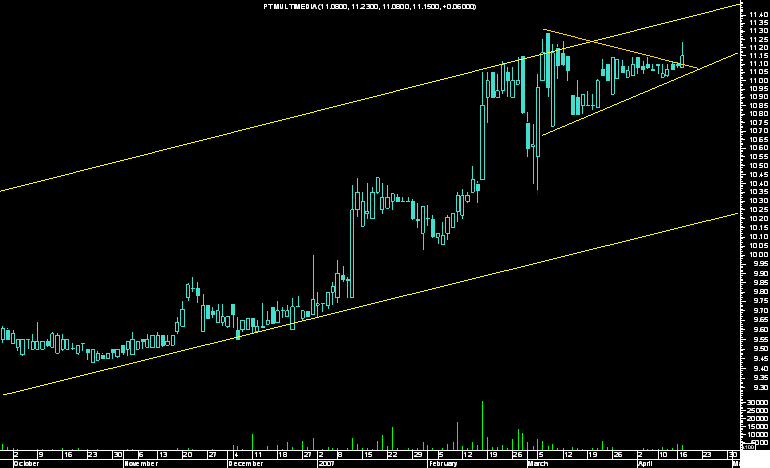Click the February month label

443,464
